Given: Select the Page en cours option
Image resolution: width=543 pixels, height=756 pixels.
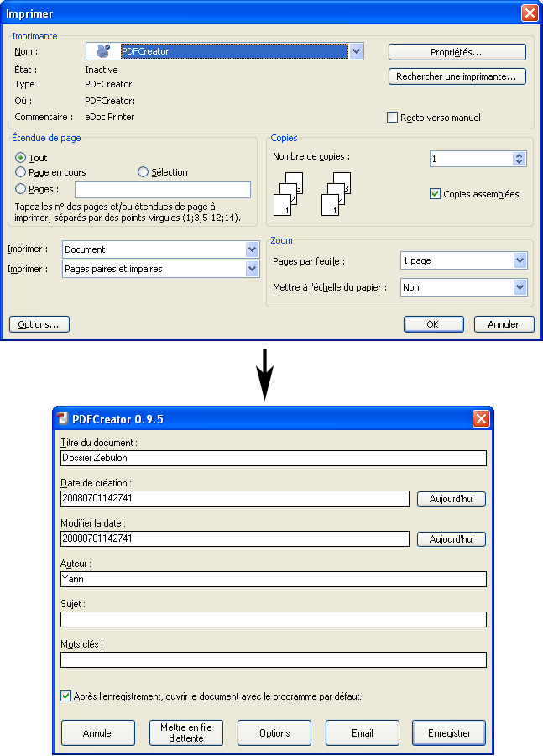Looking at the screenshot, I should pos(20,172).
